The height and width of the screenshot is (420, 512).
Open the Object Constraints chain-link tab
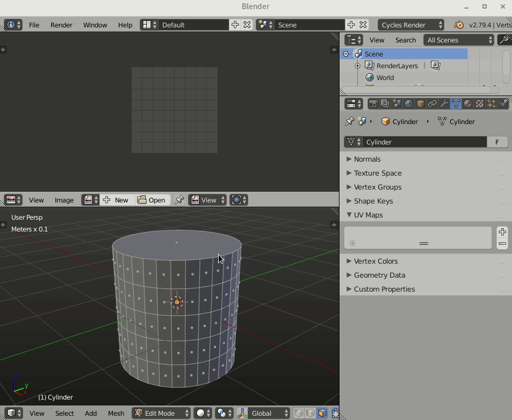coord(432,104)
